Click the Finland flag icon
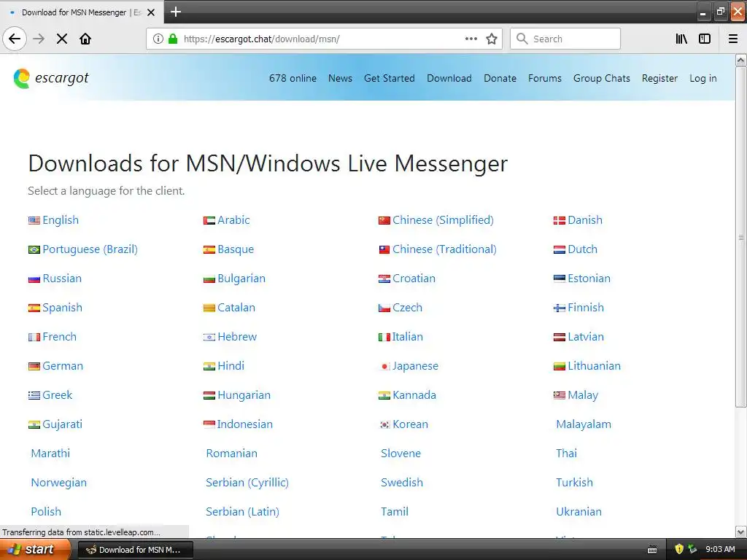 click(x=560, y=308)
